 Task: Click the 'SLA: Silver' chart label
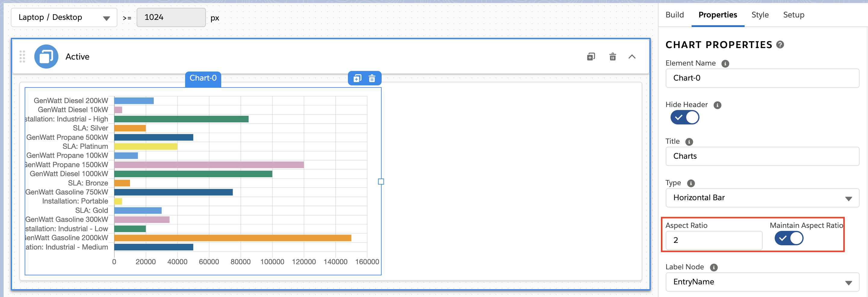tap(90, 128)
